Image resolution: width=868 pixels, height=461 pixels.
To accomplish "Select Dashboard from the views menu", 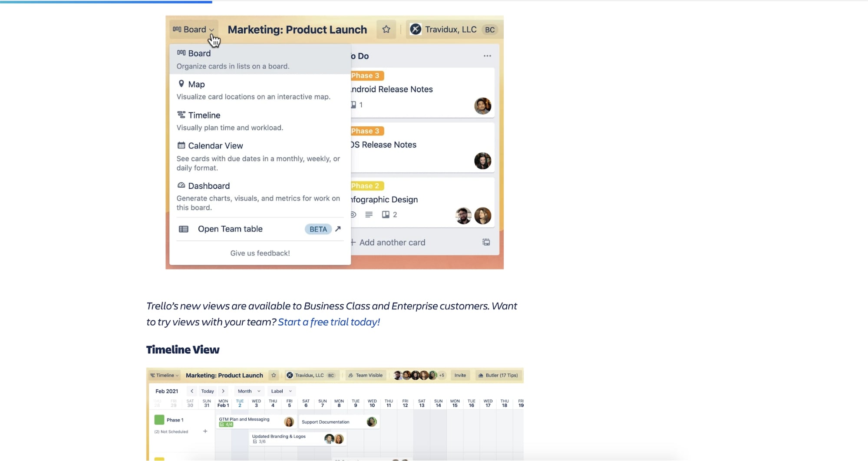I will pyautogui.click(x=260, y=196).
